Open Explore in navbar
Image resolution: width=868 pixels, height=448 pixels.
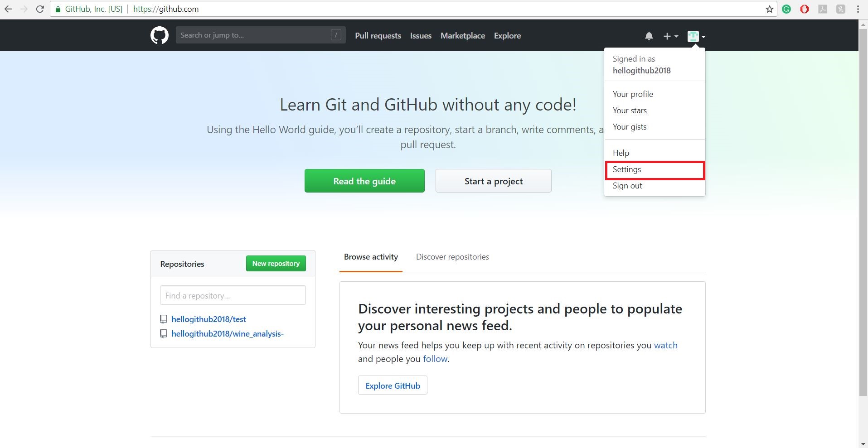pyautogui.click(x=507, y=36)
